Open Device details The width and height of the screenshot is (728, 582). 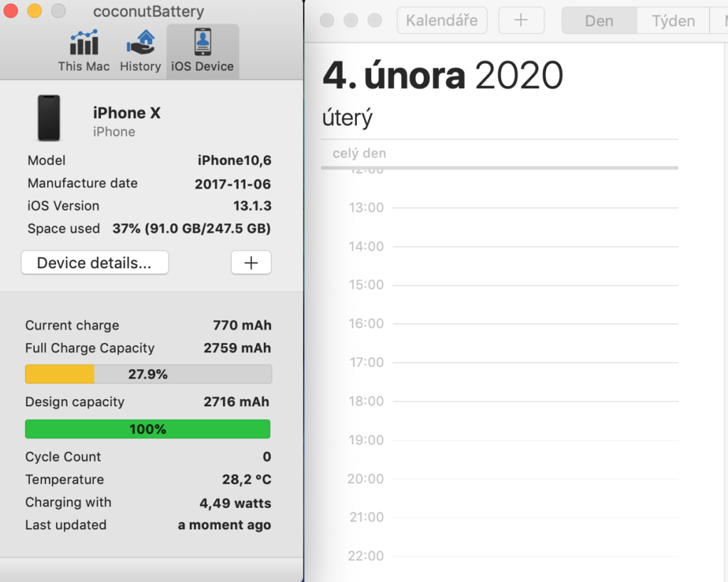[x=95, y=263]
